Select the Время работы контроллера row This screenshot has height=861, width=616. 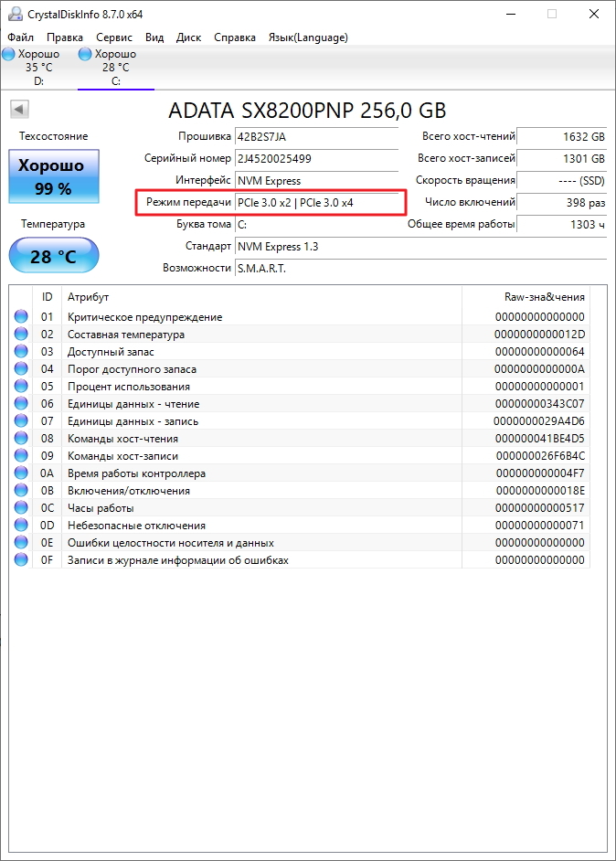(300, 473)
